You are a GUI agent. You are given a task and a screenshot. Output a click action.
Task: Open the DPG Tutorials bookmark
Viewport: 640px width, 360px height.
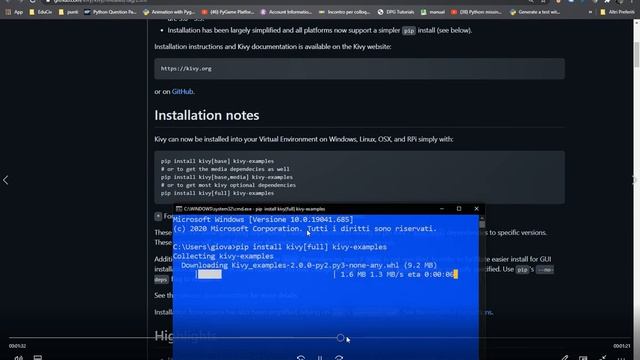[396, 12]
